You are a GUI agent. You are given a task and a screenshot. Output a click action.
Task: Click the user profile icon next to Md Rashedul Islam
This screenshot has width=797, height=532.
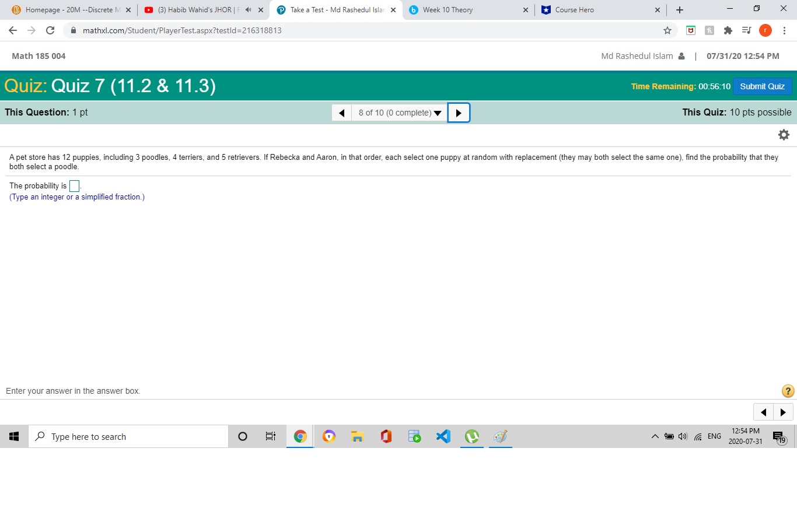click(681, 56)
